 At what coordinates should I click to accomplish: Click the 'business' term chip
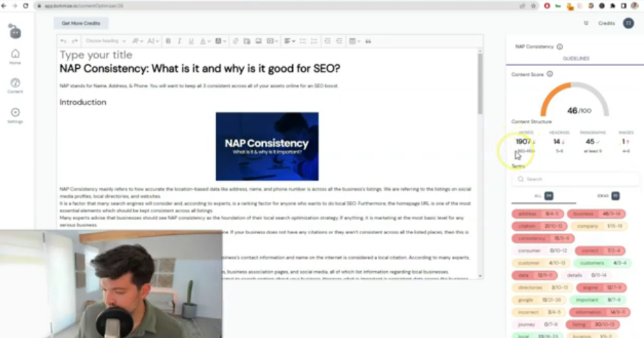[597, 213]
